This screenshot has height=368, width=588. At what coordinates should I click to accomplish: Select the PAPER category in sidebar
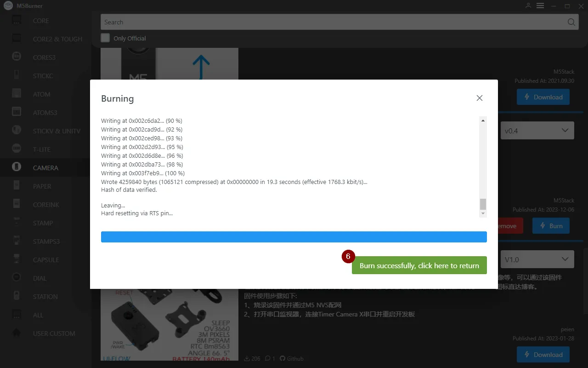coord(42,186)
